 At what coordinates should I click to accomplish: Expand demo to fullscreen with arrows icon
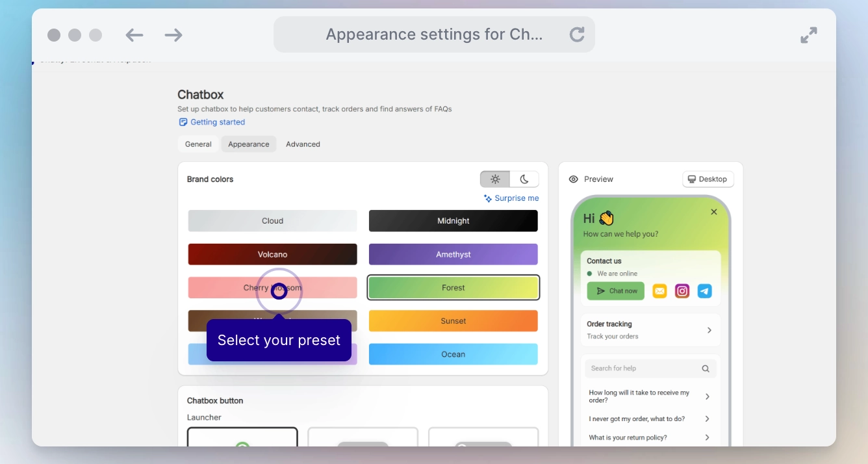[809, 35]
